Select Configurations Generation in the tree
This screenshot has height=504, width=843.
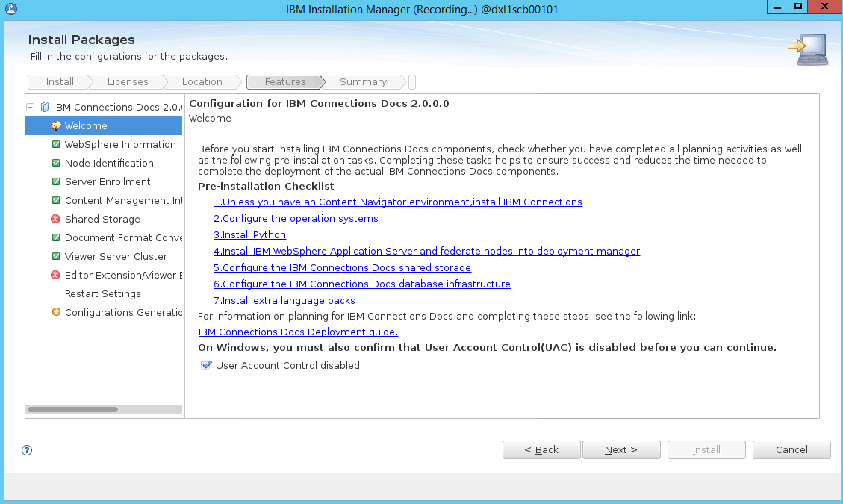tap(124, 312)
